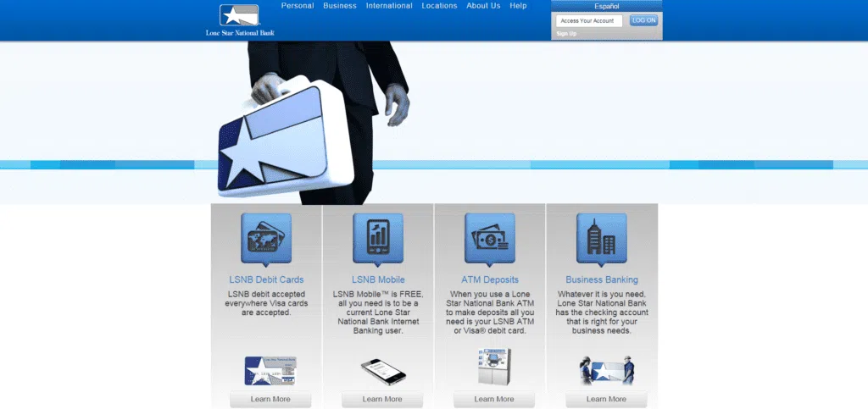Open the ATM Deposits heading link
Viewport: 868px width, 409px height.
[x=490, y=279]
